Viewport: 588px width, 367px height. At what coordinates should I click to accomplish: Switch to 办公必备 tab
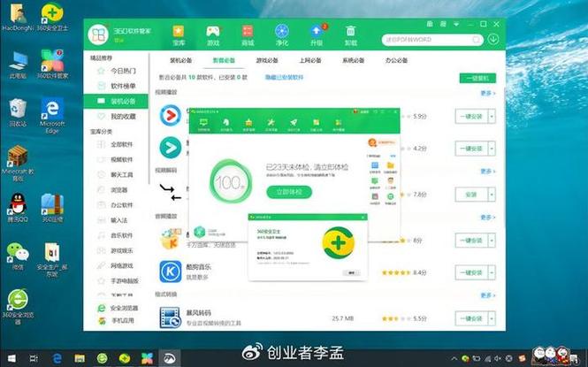[396, 60]
